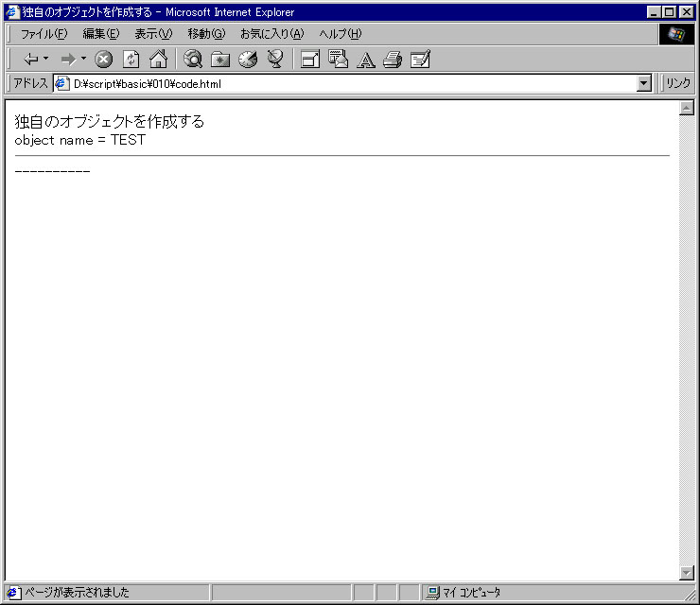Click the IE icon in title bar

click(x=12, y=12)
